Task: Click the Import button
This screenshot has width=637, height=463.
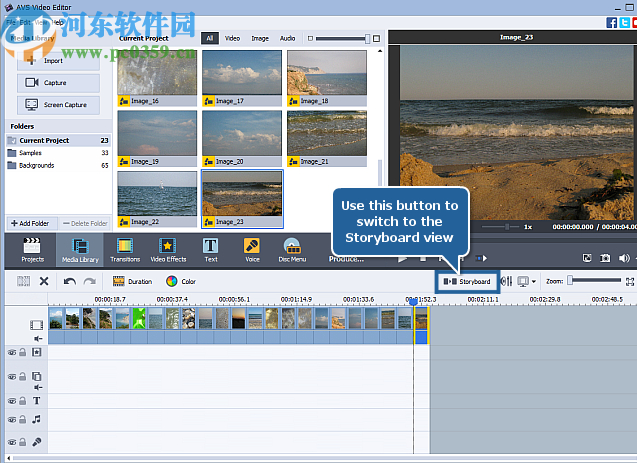Action: point(58,61)
